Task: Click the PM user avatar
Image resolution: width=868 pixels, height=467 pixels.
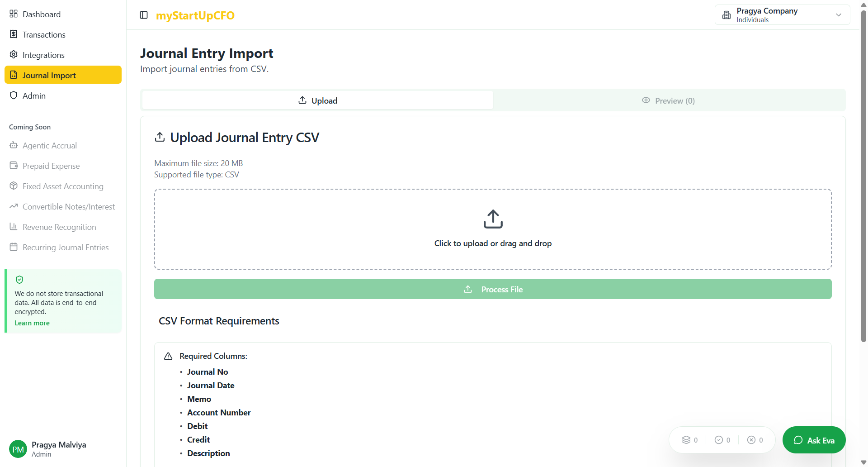Action: click(x=18, y=449)
